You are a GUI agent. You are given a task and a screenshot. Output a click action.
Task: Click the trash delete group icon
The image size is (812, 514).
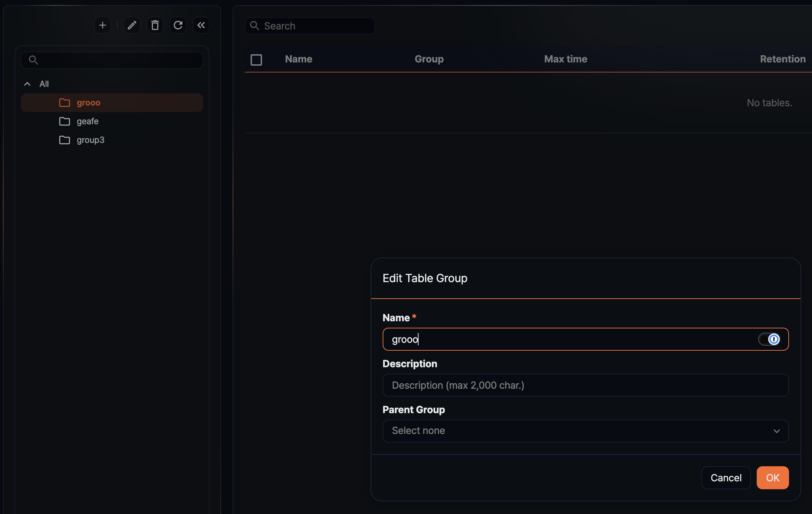[155, 25]
